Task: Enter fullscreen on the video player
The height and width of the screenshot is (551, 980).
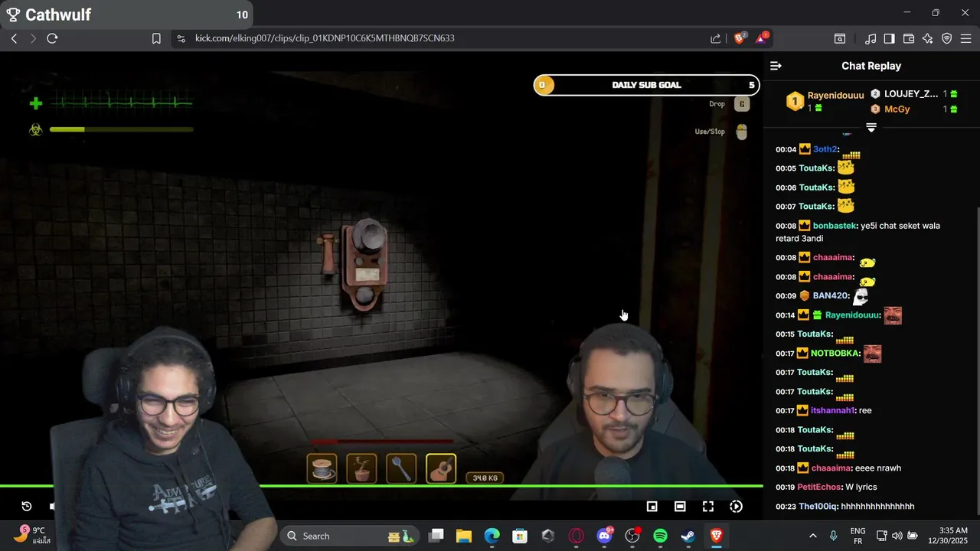Action: [708, 506]
